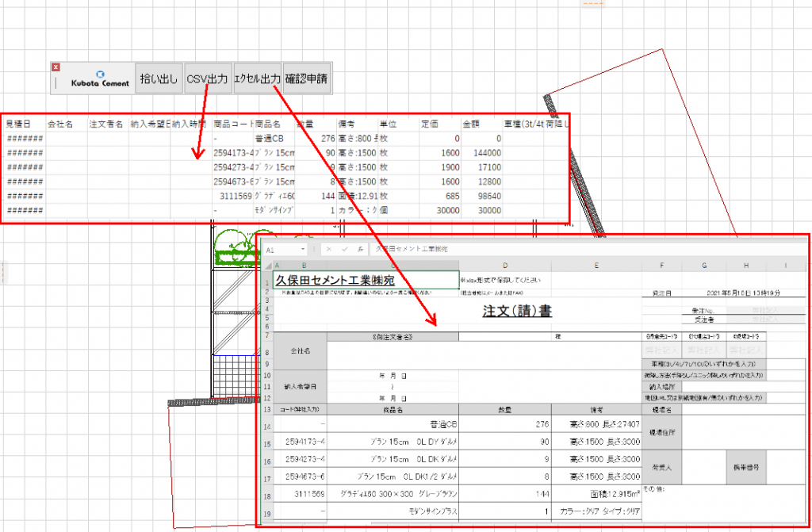Click the 確認申請 button

pyautogui.click(x=307, y=78)
